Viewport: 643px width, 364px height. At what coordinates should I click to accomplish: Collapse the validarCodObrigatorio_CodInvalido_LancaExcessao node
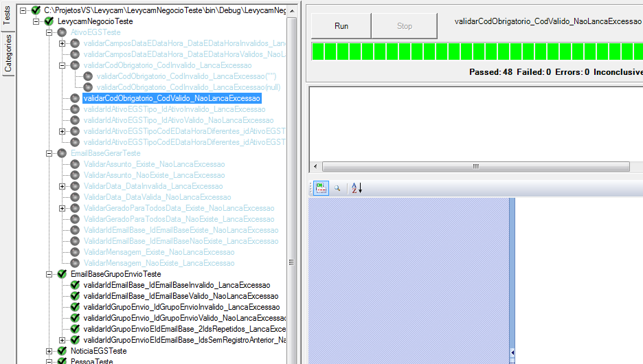(63, 65)
